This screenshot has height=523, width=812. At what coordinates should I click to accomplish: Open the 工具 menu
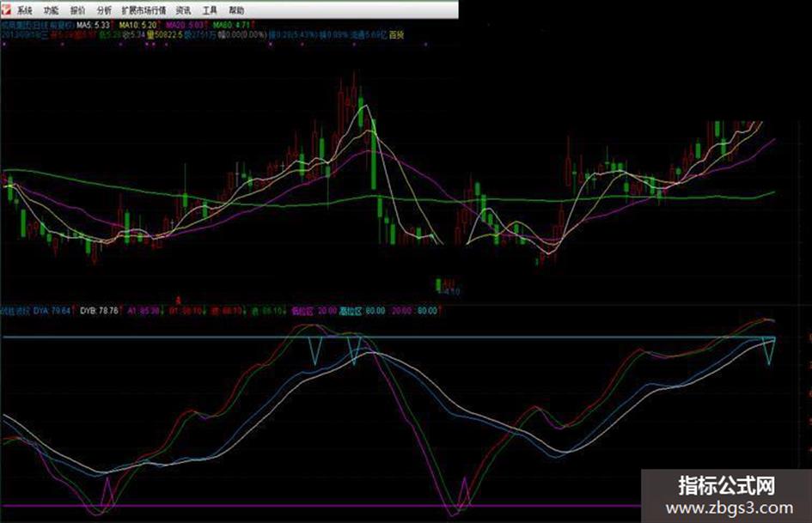click(210, 10)
